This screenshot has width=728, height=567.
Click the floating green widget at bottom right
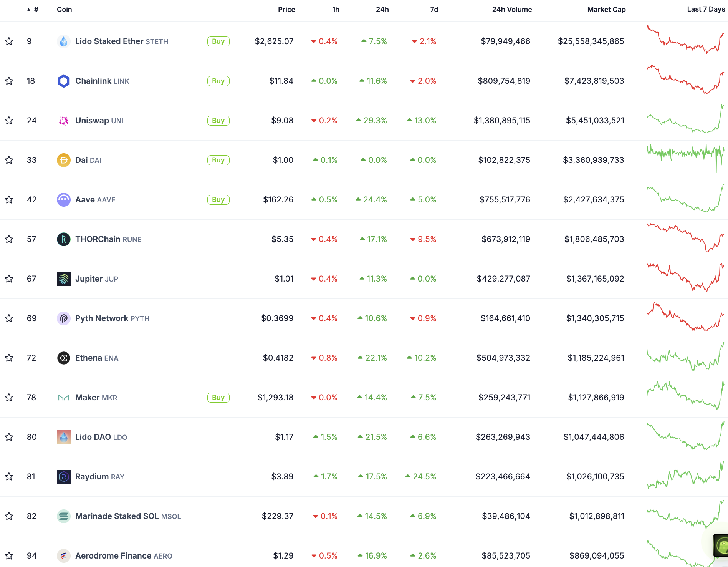[721, 545]
